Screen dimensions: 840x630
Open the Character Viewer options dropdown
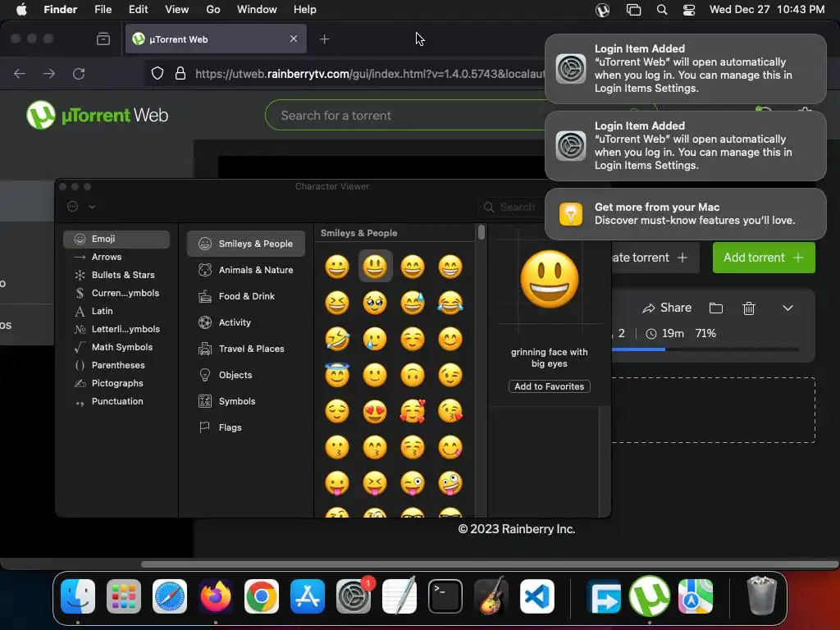tap(81, 207)
